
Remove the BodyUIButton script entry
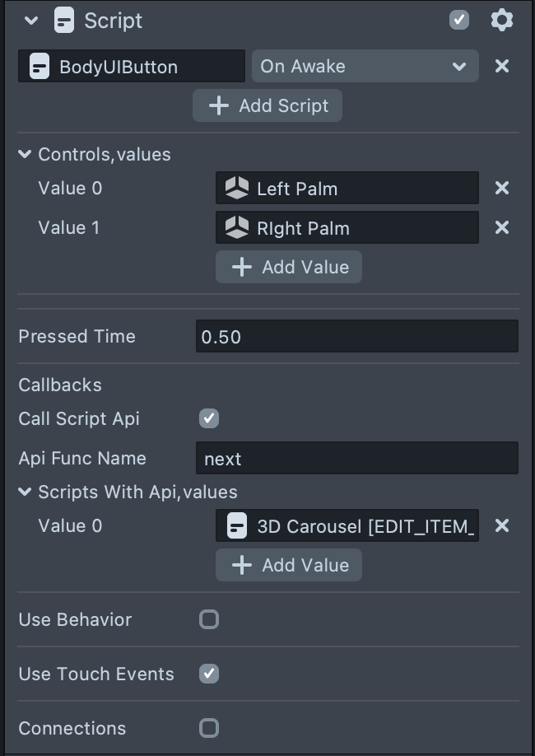click(501, 66)
